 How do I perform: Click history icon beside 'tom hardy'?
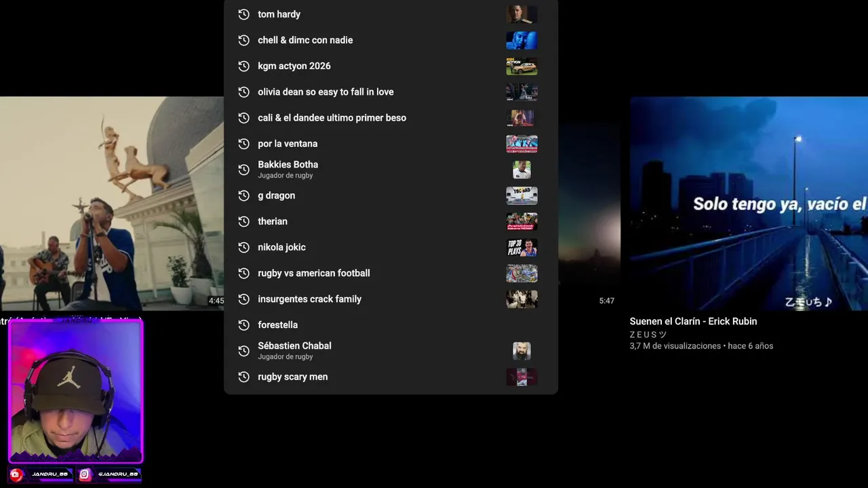243,14
